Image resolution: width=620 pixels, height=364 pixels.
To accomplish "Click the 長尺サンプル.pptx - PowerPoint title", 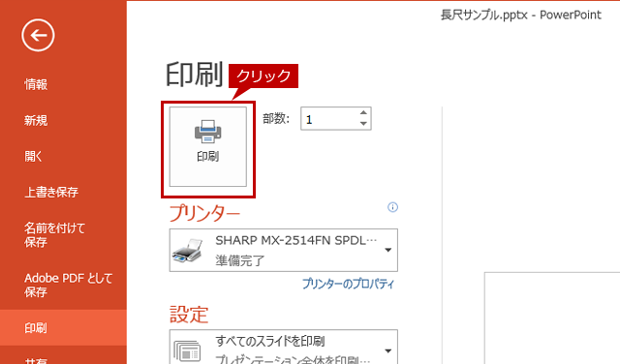I will pyautogui.click(x=521, y=15).
